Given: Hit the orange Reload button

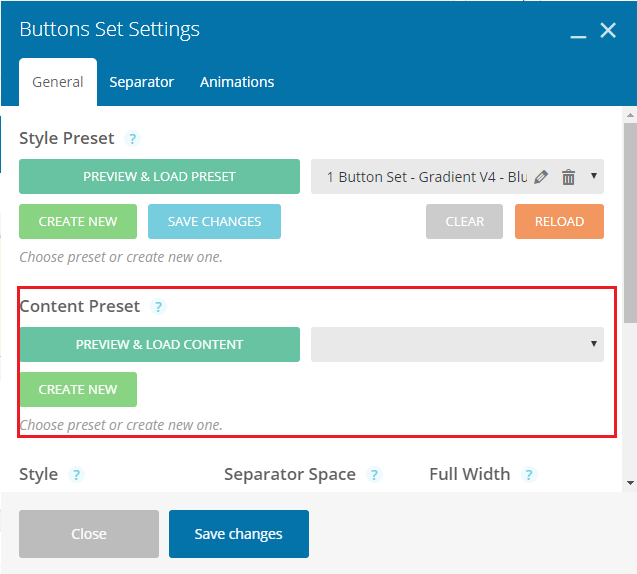Looking at the screenshot, I should click(559, 221).
